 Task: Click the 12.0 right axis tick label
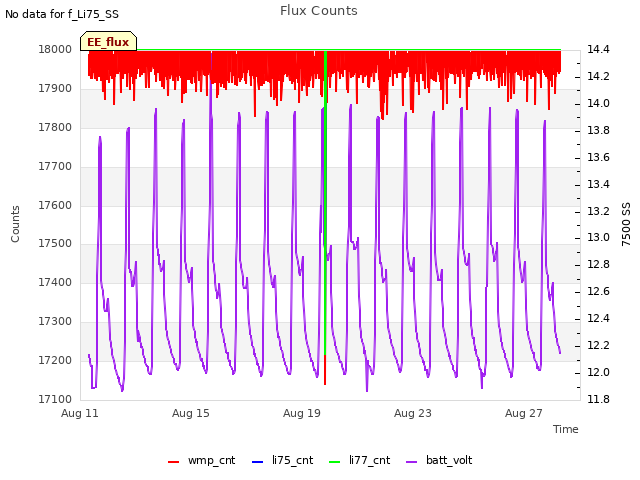598,372
